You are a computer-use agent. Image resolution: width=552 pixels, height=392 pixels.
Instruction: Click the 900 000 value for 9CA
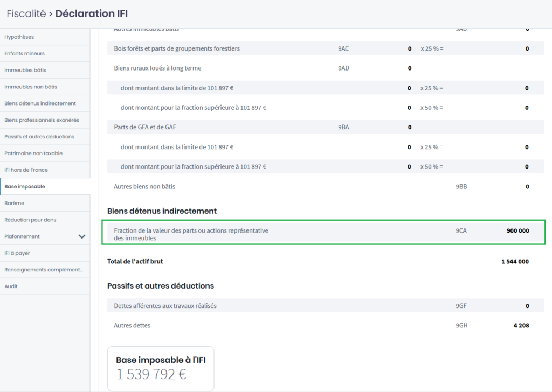pyautogui.click(x=517, y=231)
